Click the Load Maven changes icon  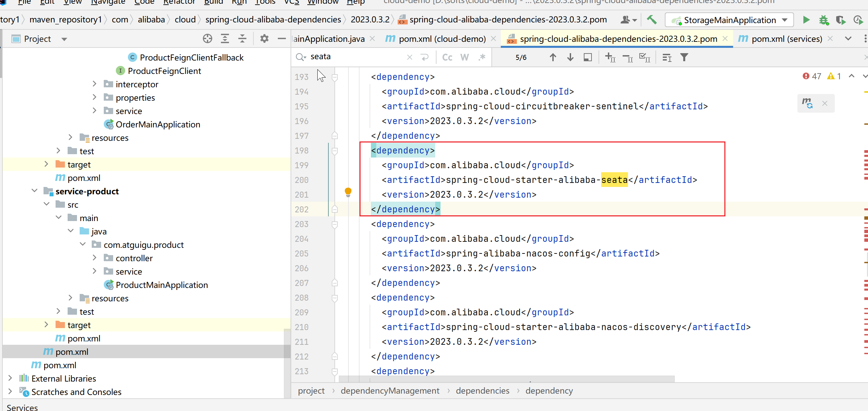(807, 103)
